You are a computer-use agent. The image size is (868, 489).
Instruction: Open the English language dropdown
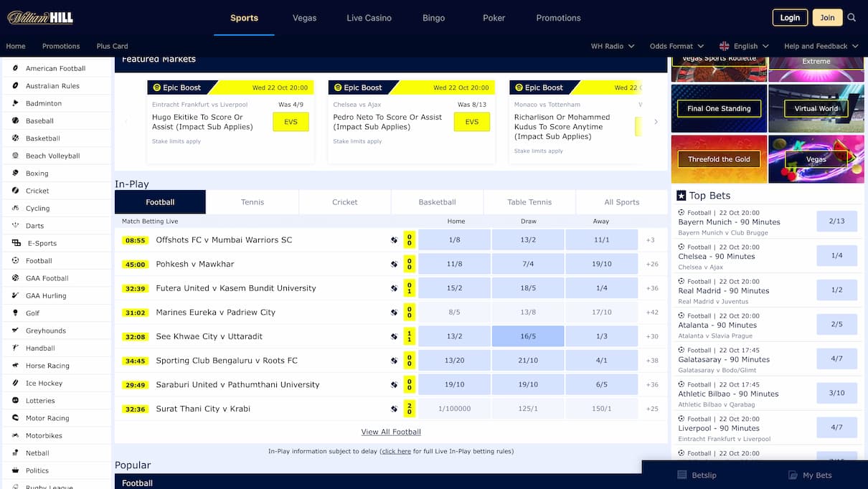coord(744,46)
